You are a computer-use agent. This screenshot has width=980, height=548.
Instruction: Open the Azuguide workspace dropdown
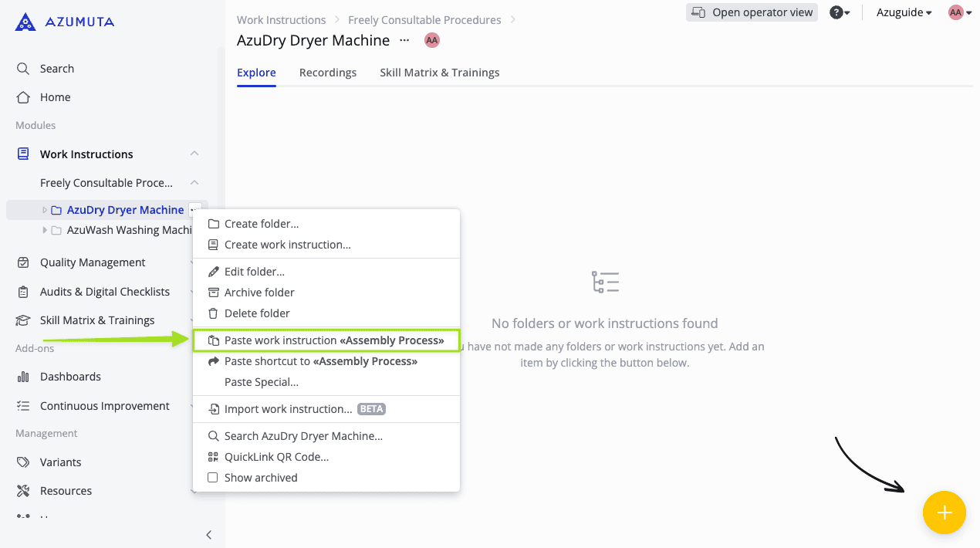[x=904, y=12]
